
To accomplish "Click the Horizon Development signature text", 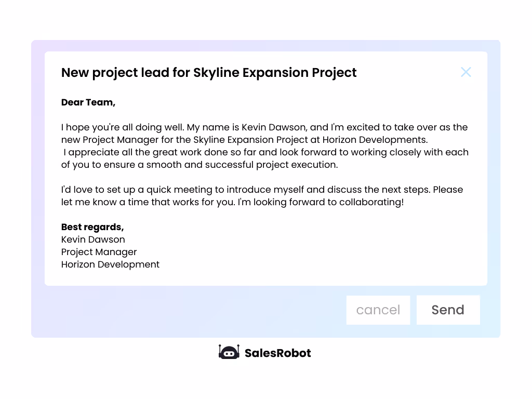I will (x=110, y=264).
